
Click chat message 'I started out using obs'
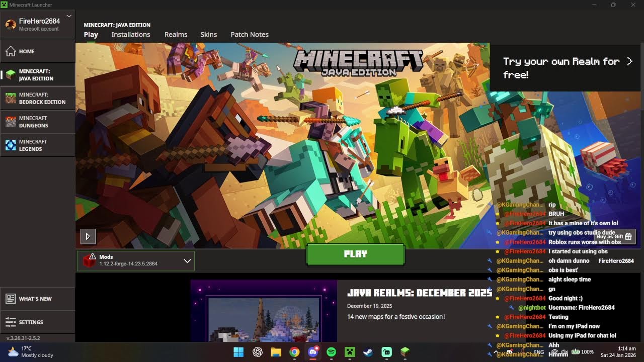[x=578, y=251]
